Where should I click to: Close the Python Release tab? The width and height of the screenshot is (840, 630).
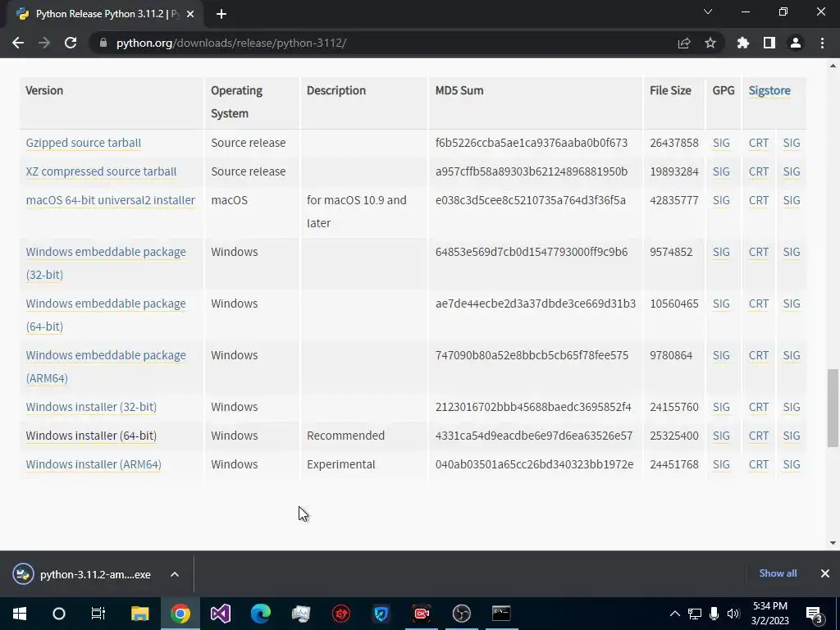189,14
